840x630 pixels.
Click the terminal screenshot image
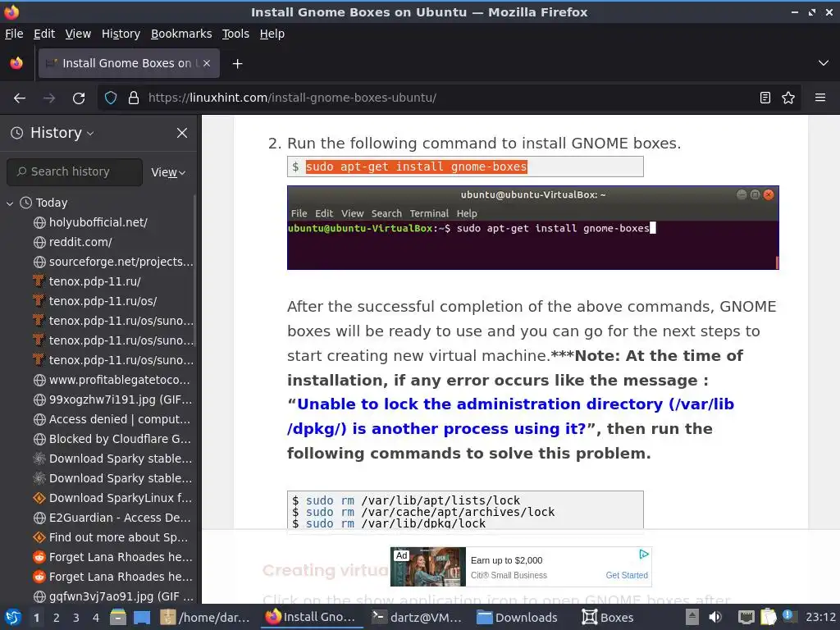tap(533, 228)
